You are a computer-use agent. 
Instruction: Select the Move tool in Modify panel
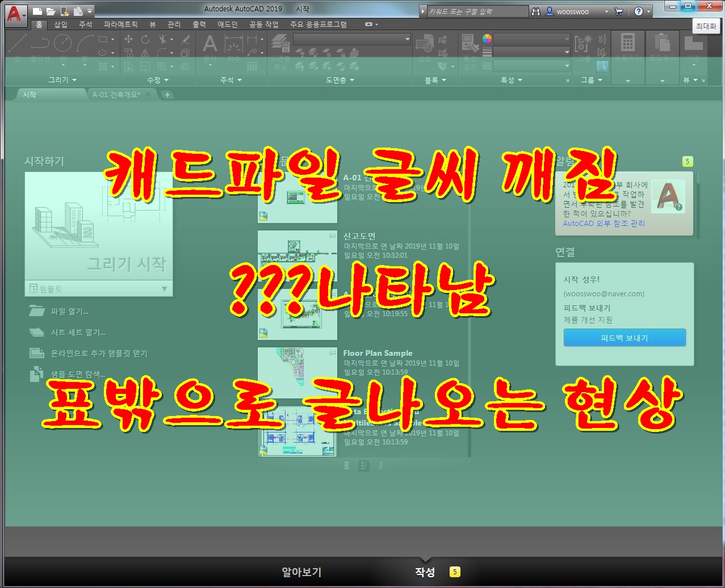[129, 39]
